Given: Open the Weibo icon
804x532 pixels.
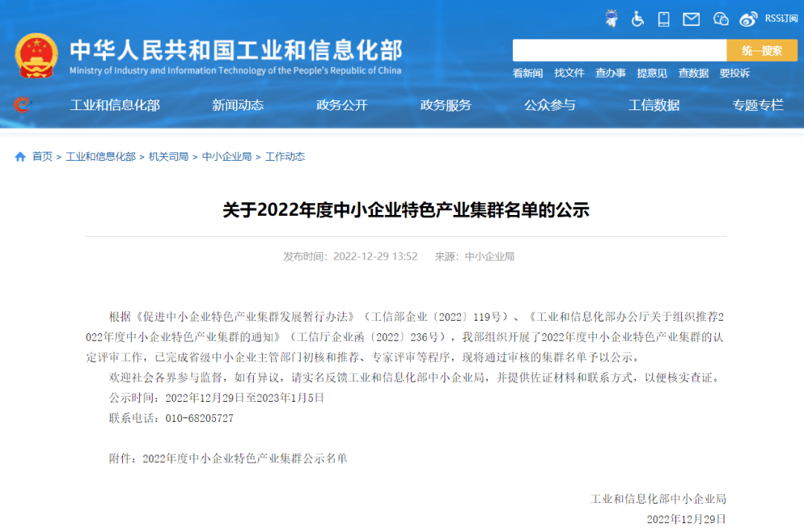Looking at the screenshot, I should pyautogui.click(x=749, y=19).
